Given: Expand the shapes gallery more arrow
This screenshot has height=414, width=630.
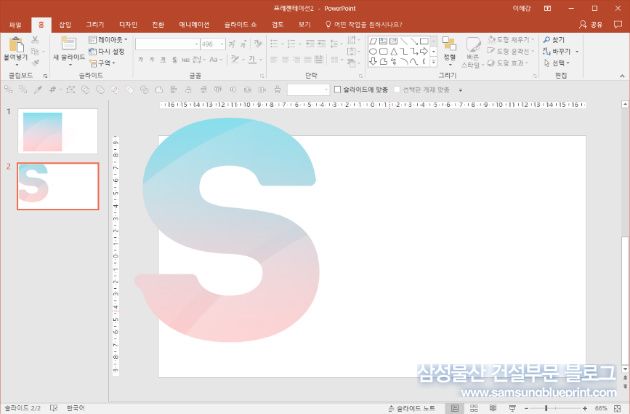Looking at the screenshot, I should coord(434,62).
